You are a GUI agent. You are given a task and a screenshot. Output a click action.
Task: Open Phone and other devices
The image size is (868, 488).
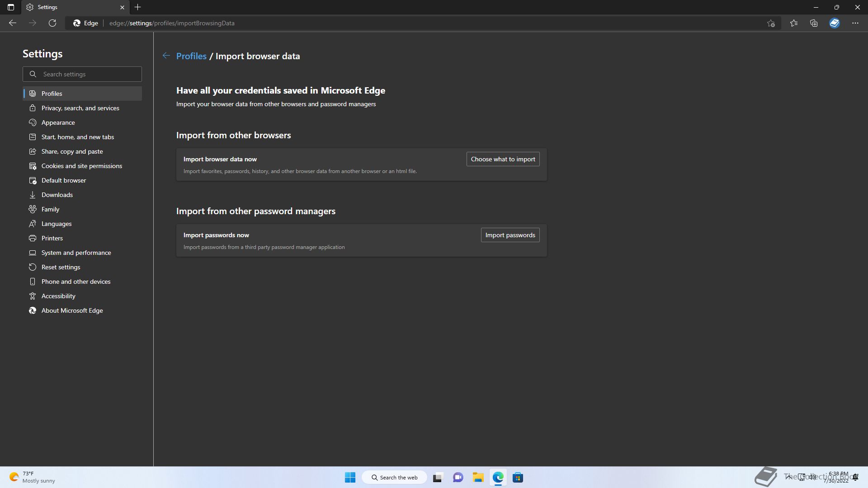[82, 282]
